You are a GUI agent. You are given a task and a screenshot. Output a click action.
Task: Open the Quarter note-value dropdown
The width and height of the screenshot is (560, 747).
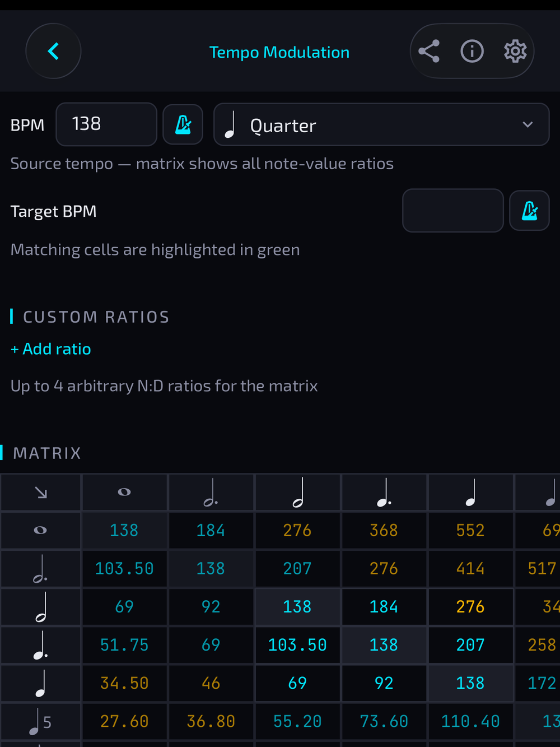(x=381, y=124)
